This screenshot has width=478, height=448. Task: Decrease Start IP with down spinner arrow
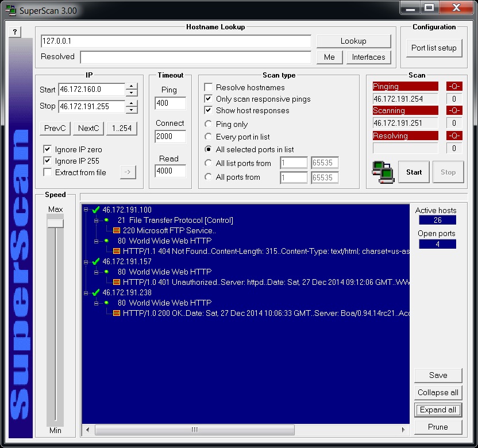coord(132,92)
